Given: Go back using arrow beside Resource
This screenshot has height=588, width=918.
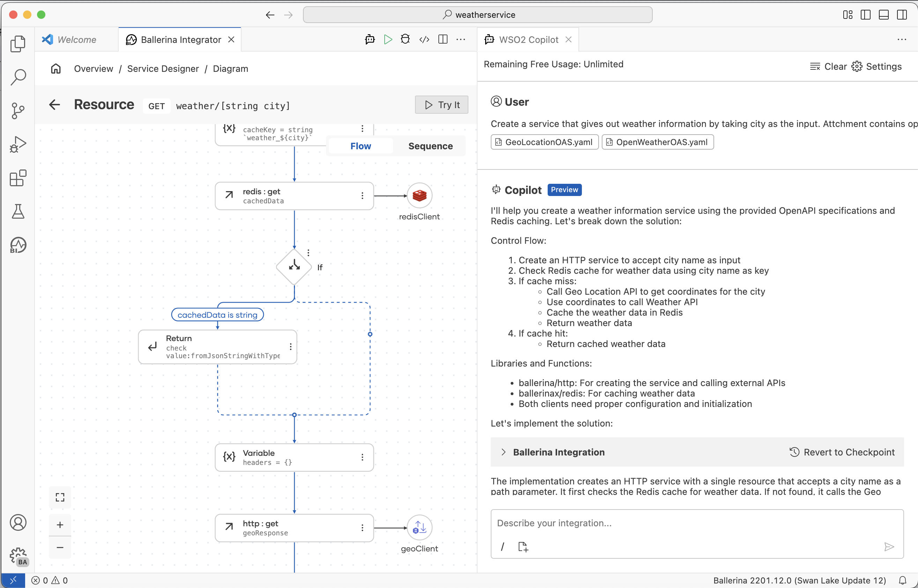Looking at the screenshot, I should click(x=55, y=104).
